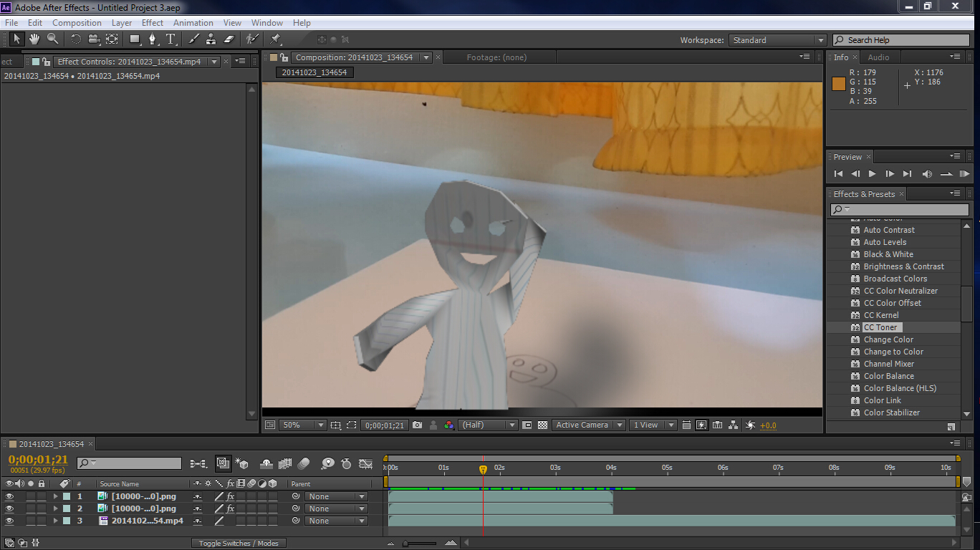Expand layer 1 properties with its triangle
Viewport: 980px width, 550px height.
click(x=55, y=496)
